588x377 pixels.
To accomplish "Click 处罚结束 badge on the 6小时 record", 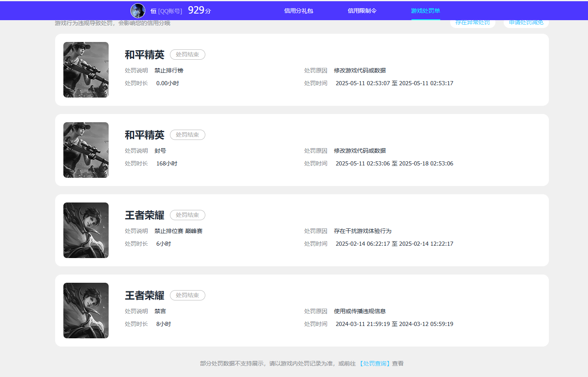I will (x=187, y=215).
